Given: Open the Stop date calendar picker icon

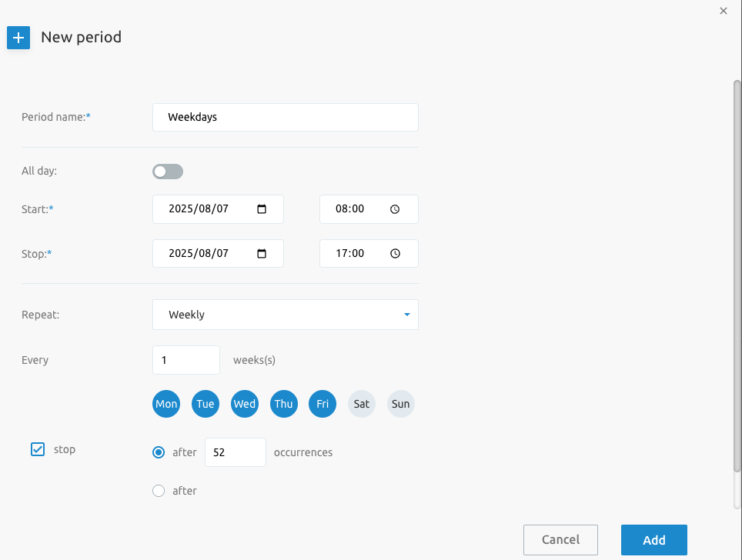Looking at the screenshot, I should tap(262, 254).
